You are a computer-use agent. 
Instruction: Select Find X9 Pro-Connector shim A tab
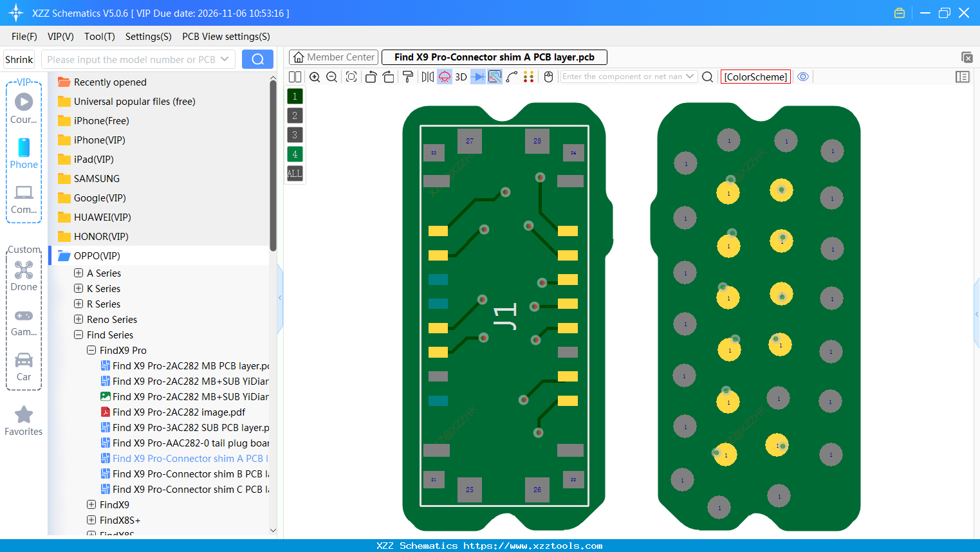coord(494,57)
